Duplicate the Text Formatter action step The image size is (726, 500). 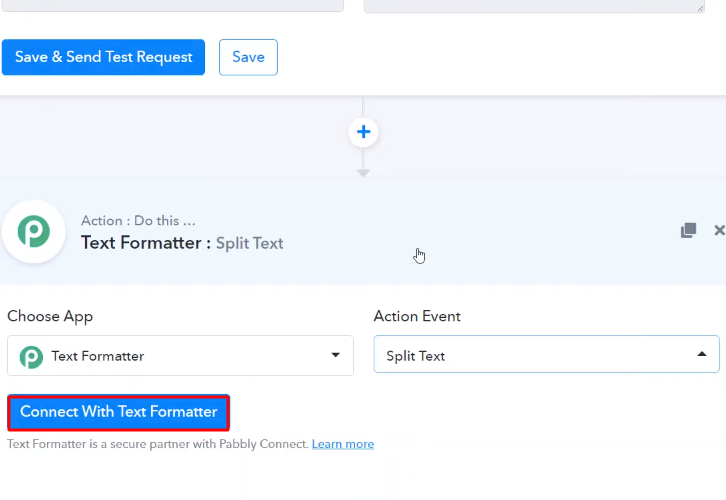(x=688, y=230)
